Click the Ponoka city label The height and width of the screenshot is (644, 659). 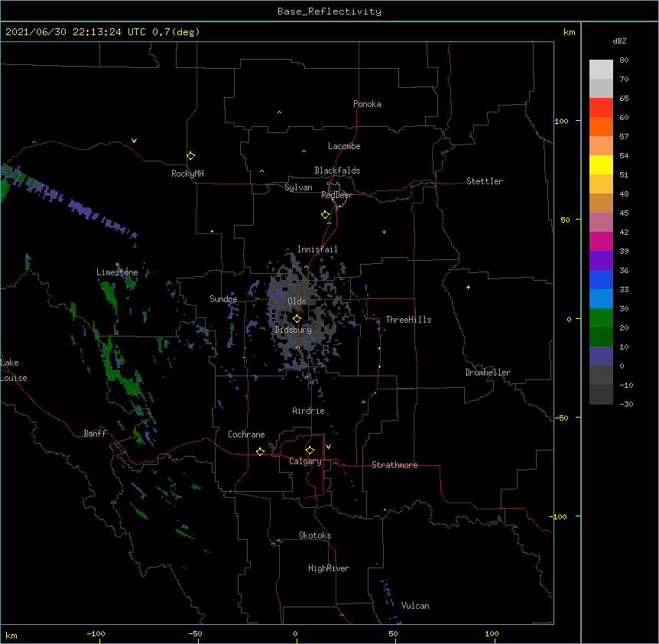[367, 104]
